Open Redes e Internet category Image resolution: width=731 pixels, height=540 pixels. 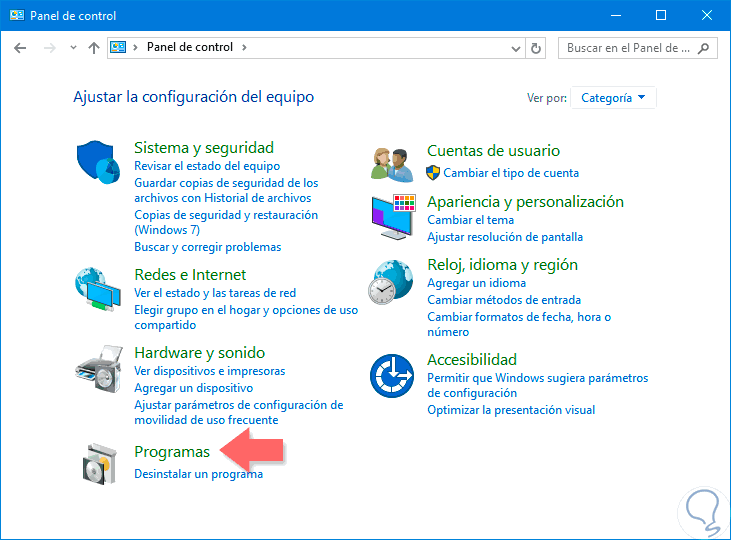(190, 275)
